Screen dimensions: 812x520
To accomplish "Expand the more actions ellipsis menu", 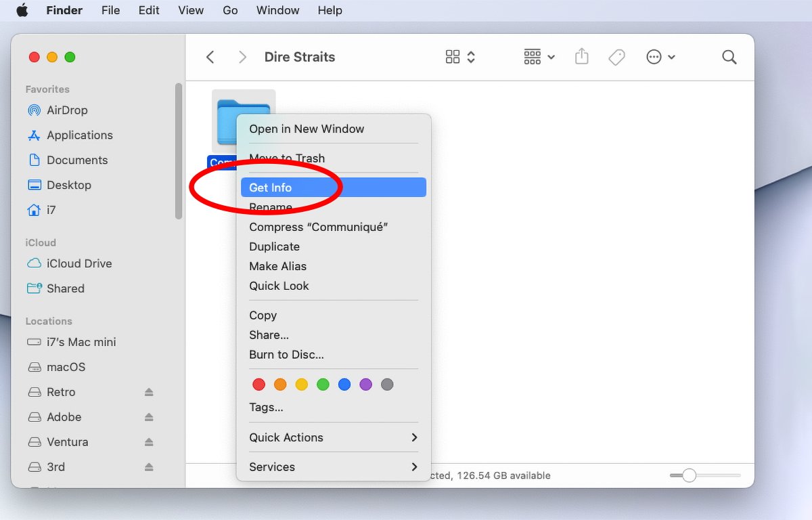I will (660, 57).
